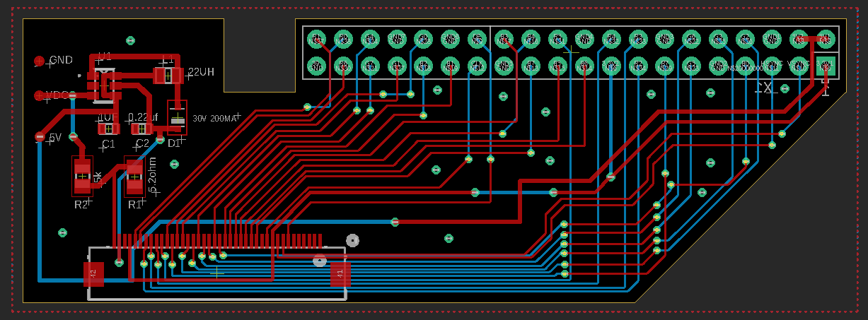This screenshot has height=320, width=868.
Task: Select the 5V test pad
Action: (40, 136)
